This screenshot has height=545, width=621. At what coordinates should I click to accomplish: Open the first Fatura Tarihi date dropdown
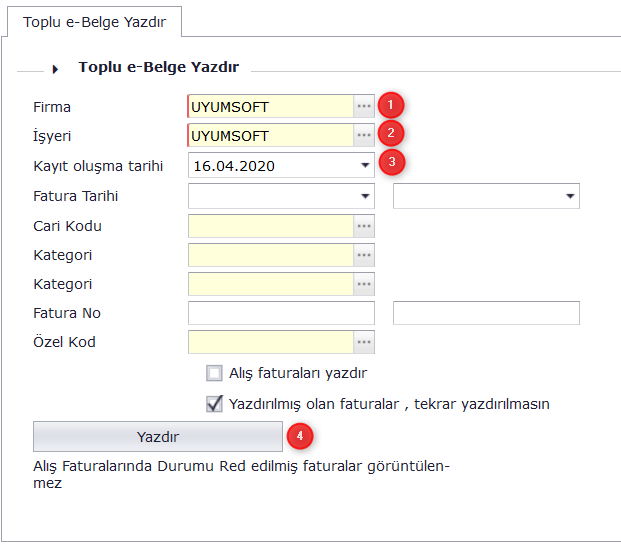point(363,196)
